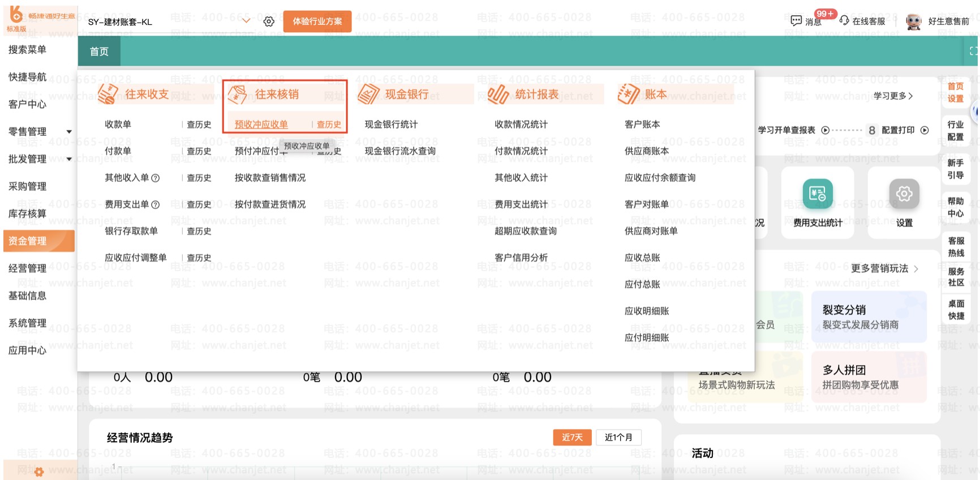Open 按收款查销售情况 link
Screen dimensions: 980x480
pos(270,178)
